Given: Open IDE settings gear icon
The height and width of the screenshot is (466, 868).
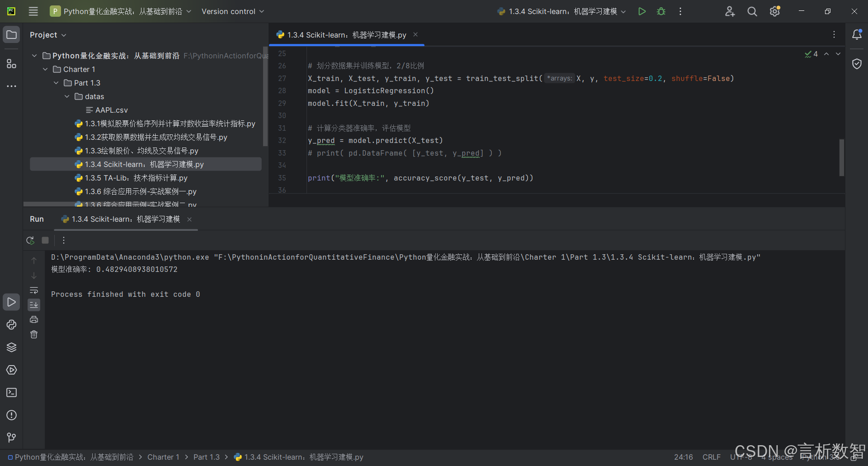Looking at the screenshot, I should 775,11.
